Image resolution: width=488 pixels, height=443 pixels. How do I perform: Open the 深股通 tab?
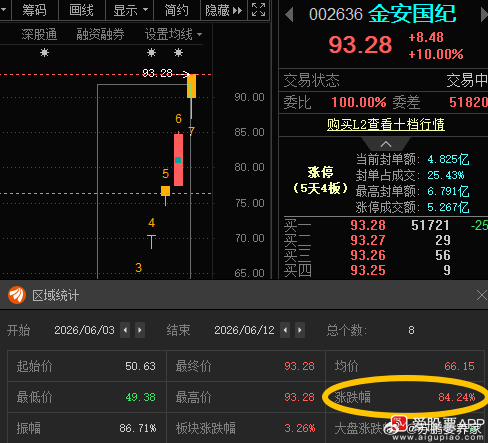tap(39, 34)
